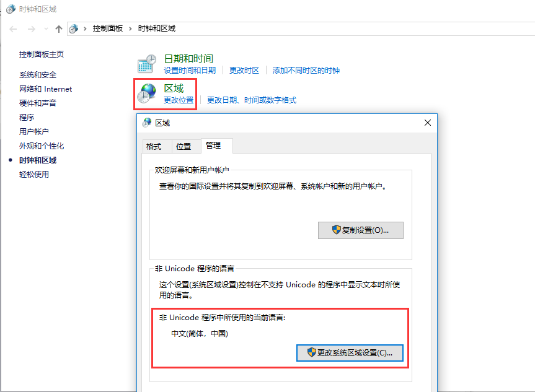Open 网络和 Internet category
535x392 pixels.
click(45, 89)
